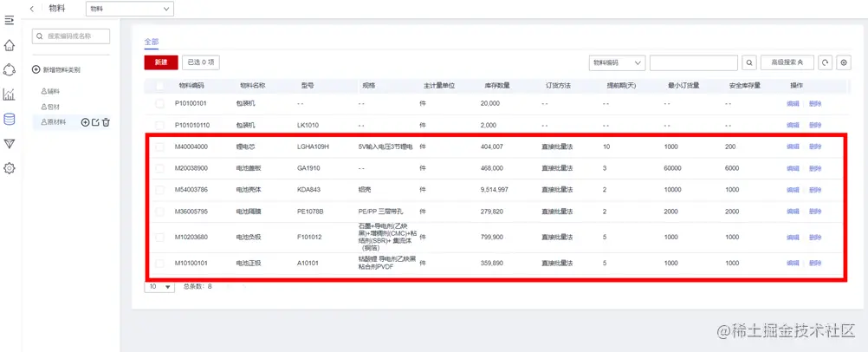Image resolution: width=868 pixels, height=352 pixels.
Task: Click model cell LK1010
Action: point(308,125)
